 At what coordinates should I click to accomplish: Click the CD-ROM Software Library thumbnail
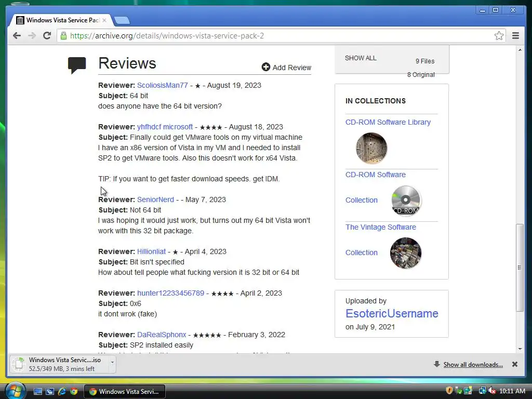point(371,148)
